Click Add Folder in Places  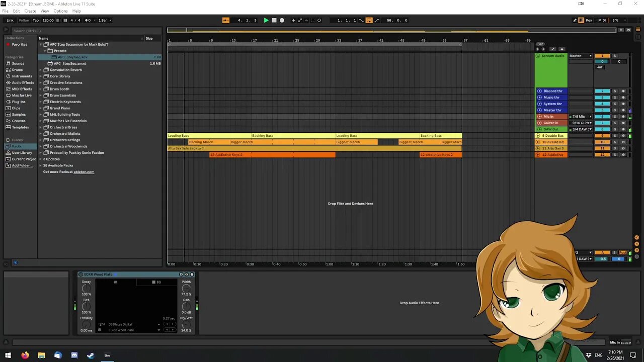click(22, 165)
